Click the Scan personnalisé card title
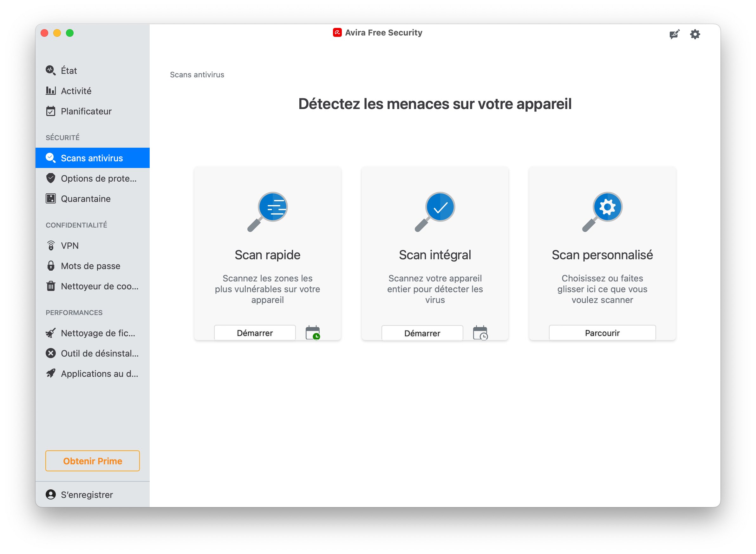The height and width of the screenshot is (554, 756). point(602,255)
